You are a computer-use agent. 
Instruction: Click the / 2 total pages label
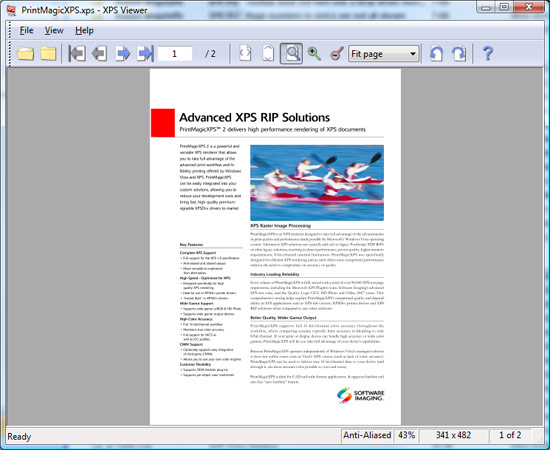[210, 54]
